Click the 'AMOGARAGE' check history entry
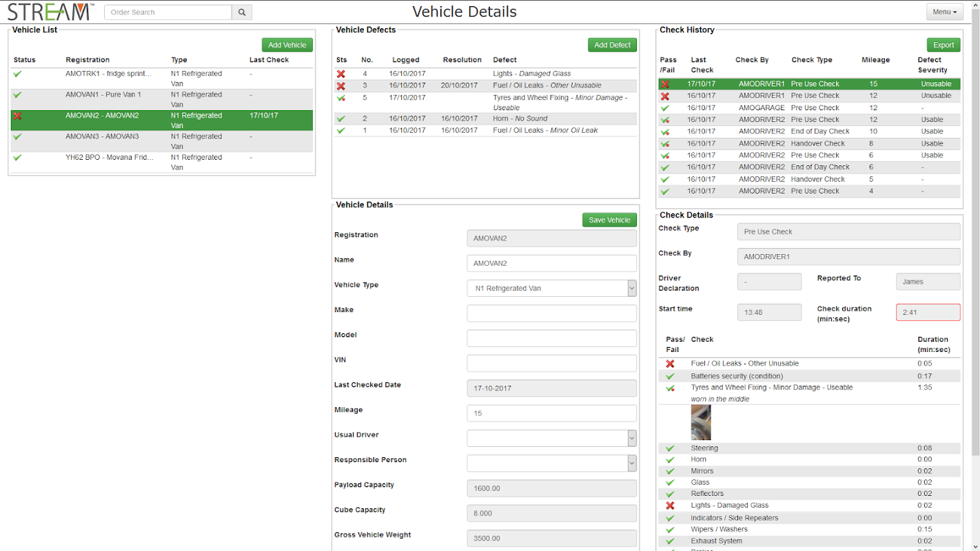Viewport: 980px width, 551px height. click(x=809, y=108)
